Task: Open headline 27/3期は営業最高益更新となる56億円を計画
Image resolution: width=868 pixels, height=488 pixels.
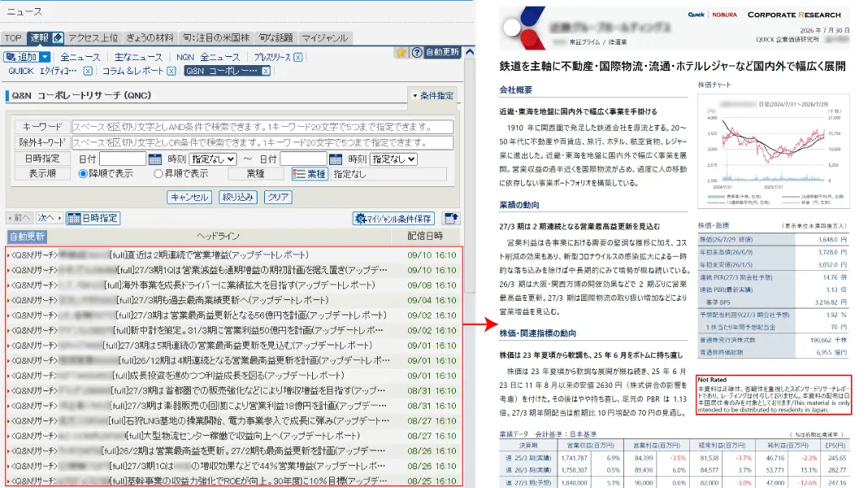Action: point(251,316)
